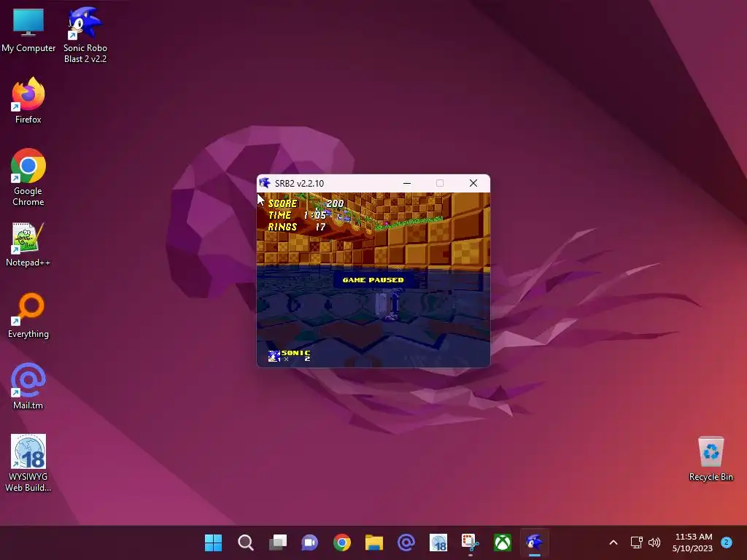Select the Recycle Bin on the desktop
This screenshot has width=747, height=560.
(711, 459)
